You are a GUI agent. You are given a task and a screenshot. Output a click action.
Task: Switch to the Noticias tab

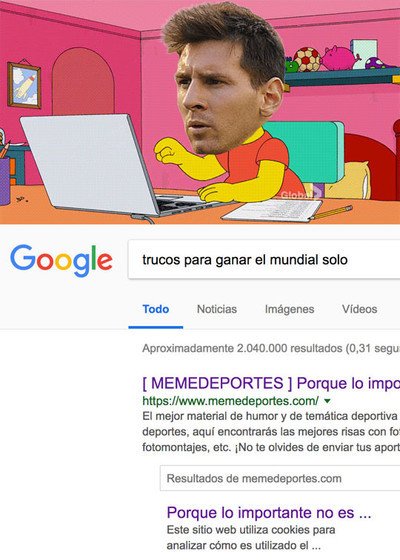click(217, 309)
